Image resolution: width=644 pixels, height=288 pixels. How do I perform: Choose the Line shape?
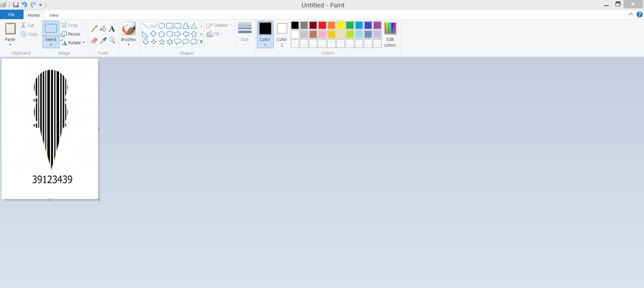pos(145,26)
